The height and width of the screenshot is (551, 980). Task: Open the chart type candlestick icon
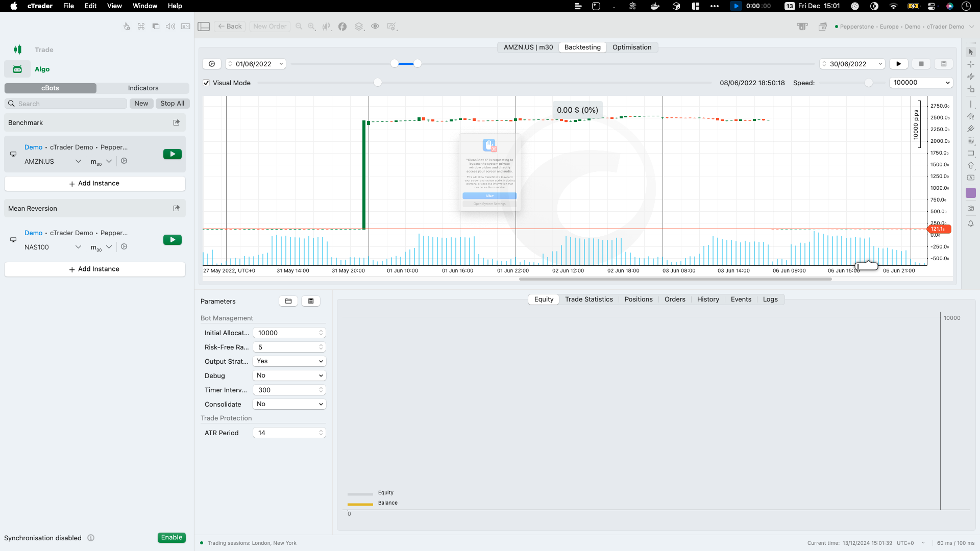pyautogui.click(x=327, y=27)
